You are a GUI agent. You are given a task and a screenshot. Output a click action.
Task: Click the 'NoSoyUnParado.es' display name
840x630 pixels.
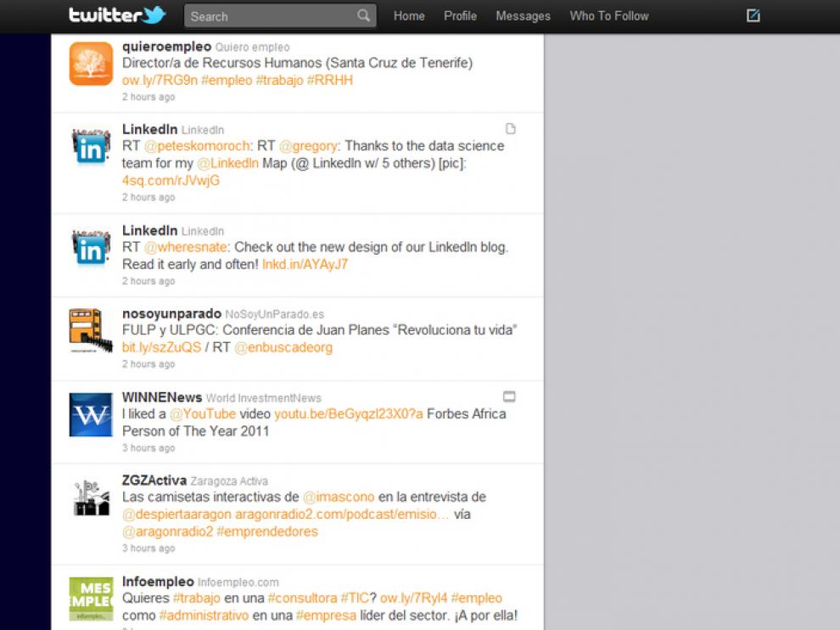click(x=274, y=315)
